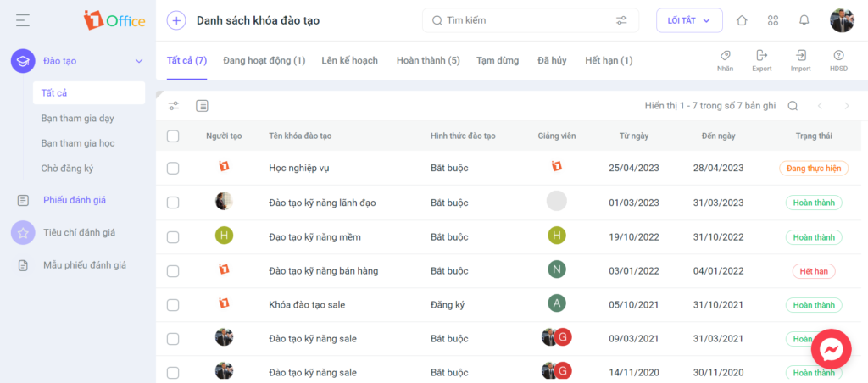This screenshot has width=868, height=383.
Task: Click date cell 19/10/2022
Action: coord(634,237)
